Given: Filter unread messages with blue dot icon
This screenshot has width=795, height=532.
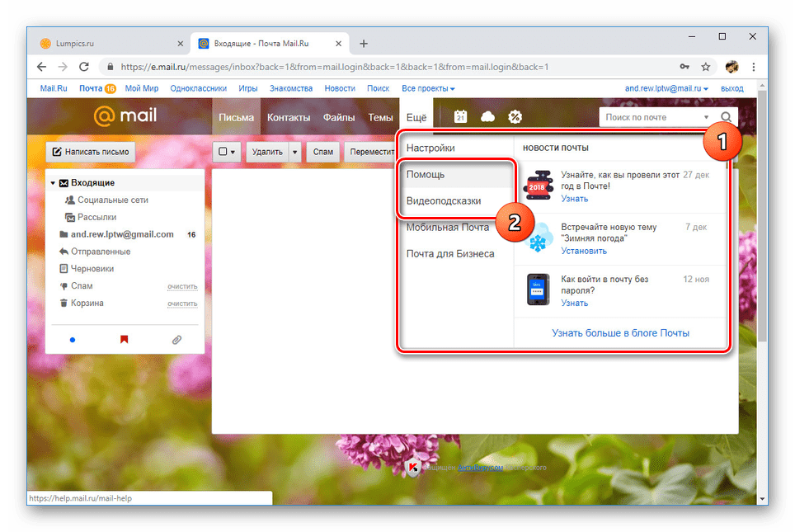Looking at the screenshot, I should point(73,340).
